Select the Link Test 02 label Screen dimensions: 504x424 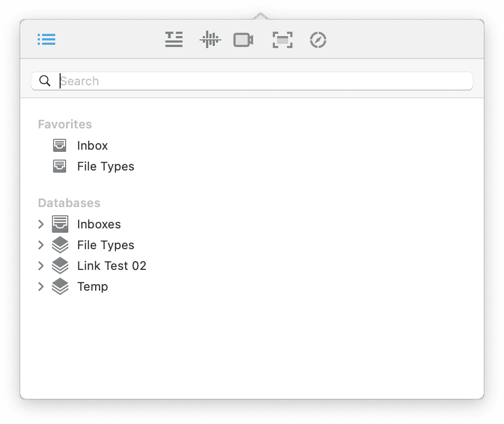click(x=112, y=266)
